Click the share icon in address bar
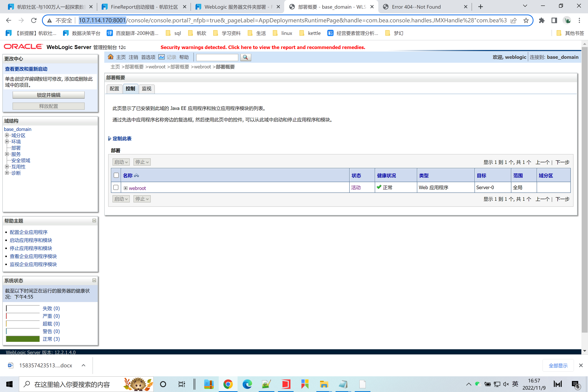Viewport: 588px width, 392px height. pyautogui.click(x=514, y=21)
